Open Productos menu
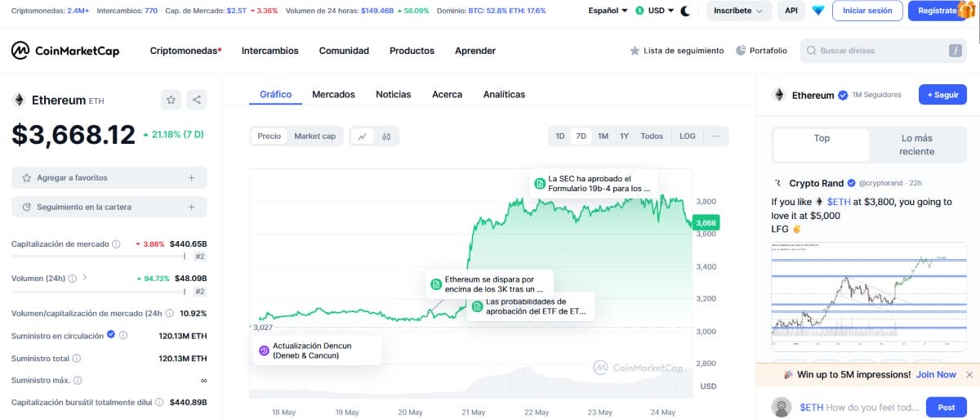 coord(412,51)
